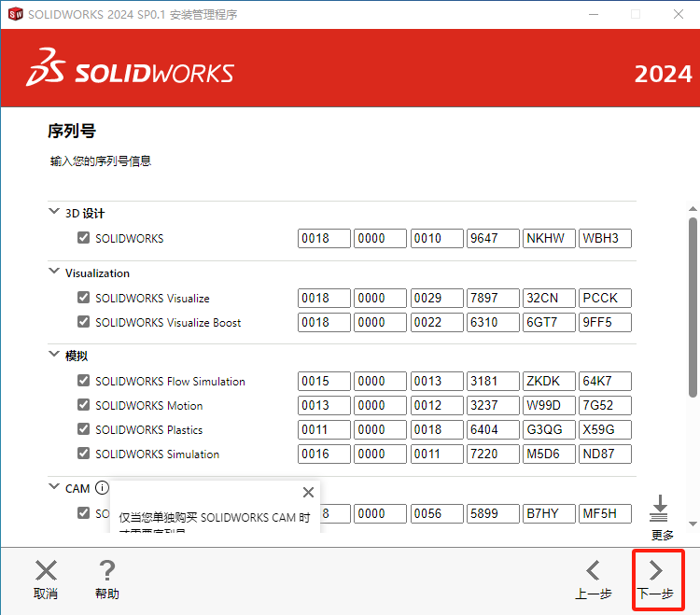The height and width of the screenshot is (615, 700).
Task: Click Simulation serial field ND87
Action: point(606,454)
